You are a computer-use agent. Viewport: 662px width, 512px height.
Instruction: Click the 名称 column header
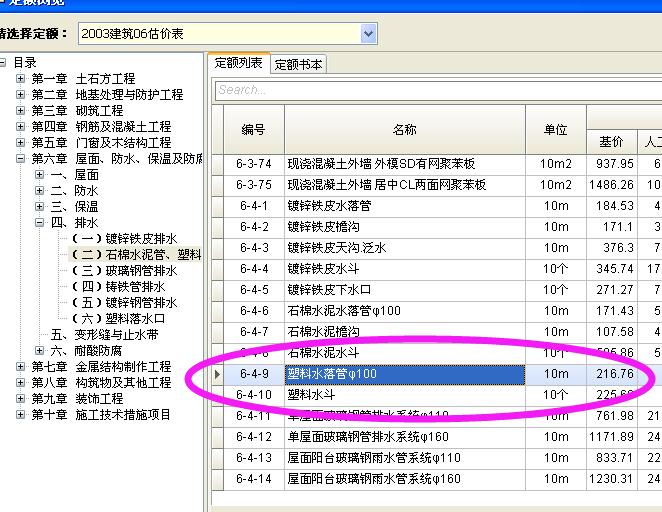(x=405, y=130)
